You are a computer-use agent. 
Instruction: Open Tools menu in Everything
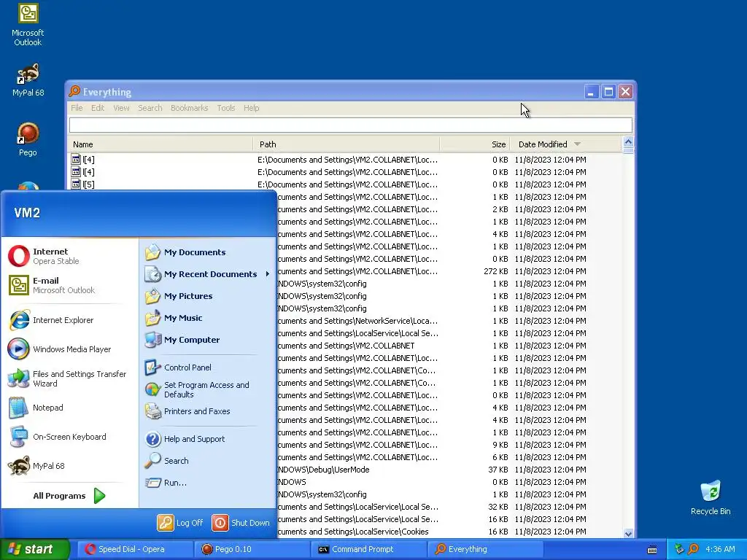(x=226, y=108)
